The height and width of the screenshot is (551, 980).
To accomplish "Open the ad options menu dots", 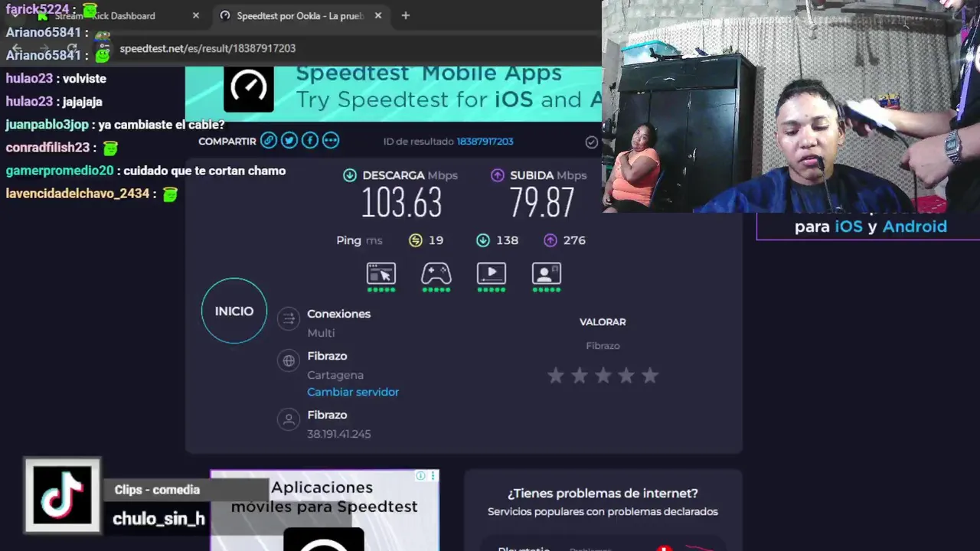I will point(433,476).
